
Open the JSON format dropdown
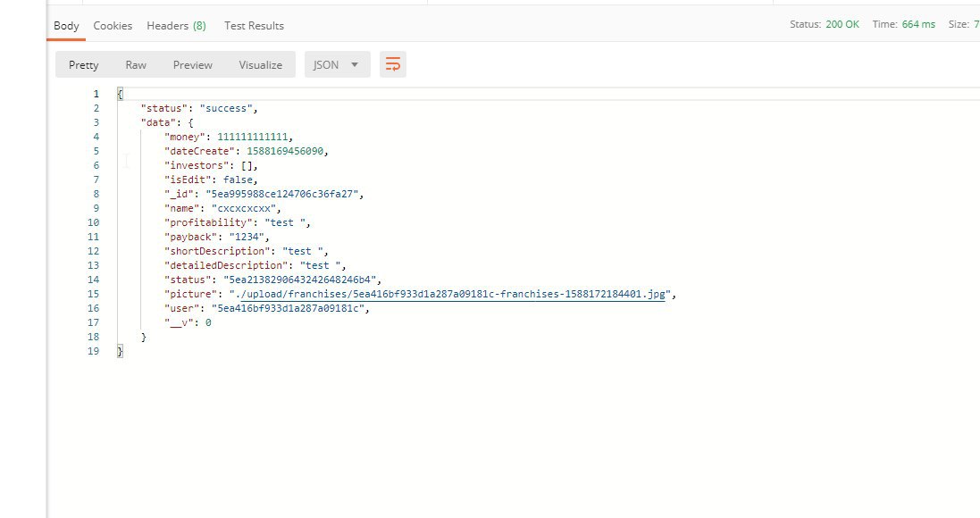[337, 64]
